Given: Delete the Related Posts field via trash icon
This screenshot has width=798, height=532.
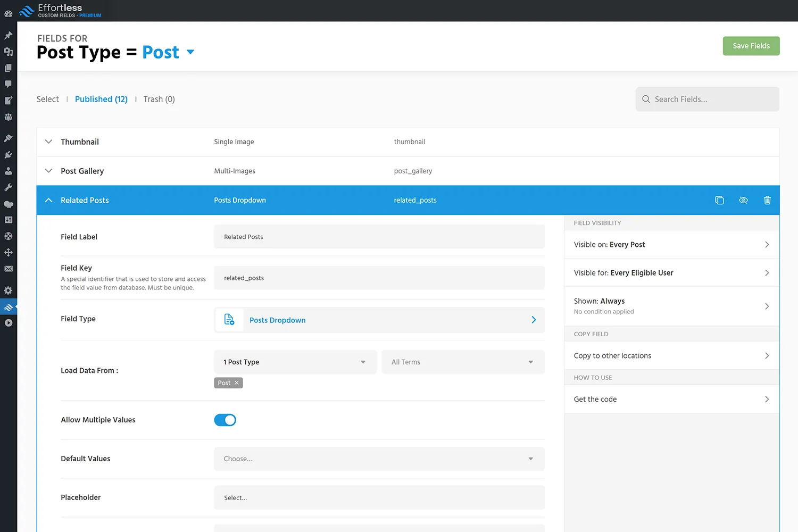Looking at the screenshot, I should tap(767, 201).
